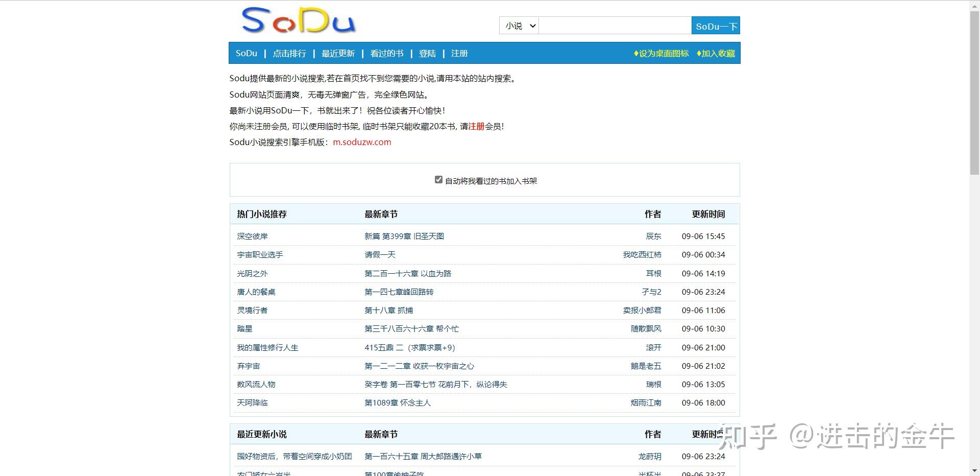
Task: Open chapter 请假一天
Action: pos(380,254)
